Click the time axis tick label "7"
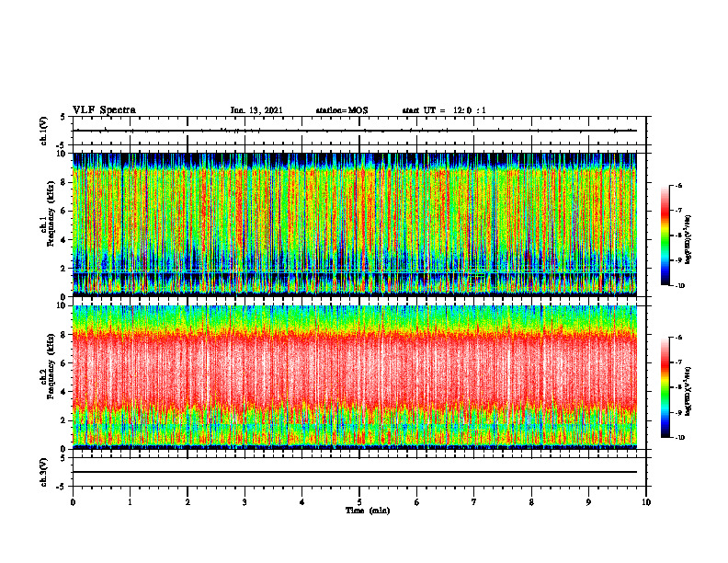Viewport: 728px width, 563px height. click(x=474, y=502)
